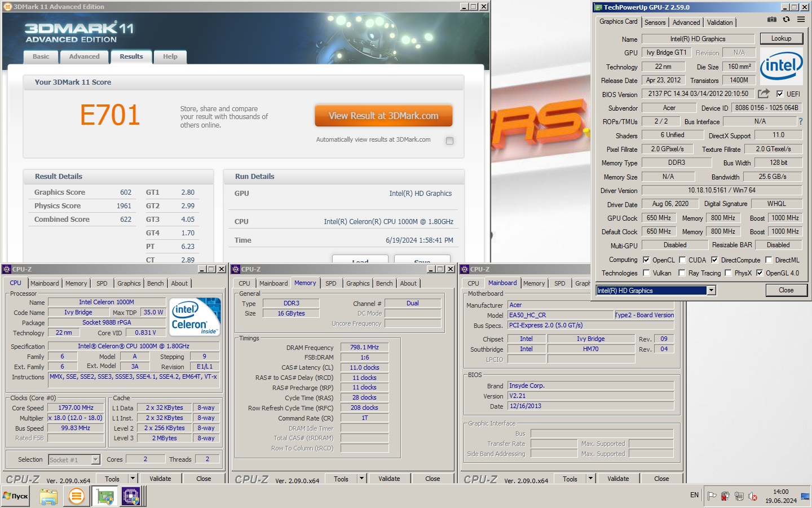Click the Lookup button in GPU-Z
Viewport: 812px width, 508px height.
point(781,38)
